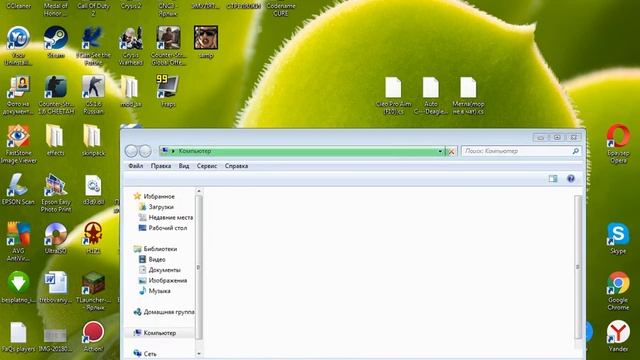Click the red X stop button beside address bar
This screenshot has width=640, height=360.
(451, 151)
